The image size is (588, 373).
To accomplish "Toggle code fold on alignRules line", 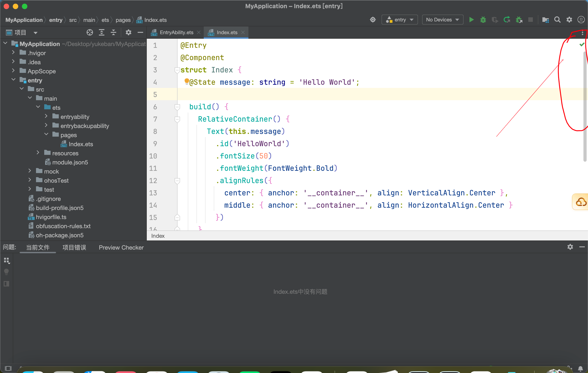I will tap(177, 181).
